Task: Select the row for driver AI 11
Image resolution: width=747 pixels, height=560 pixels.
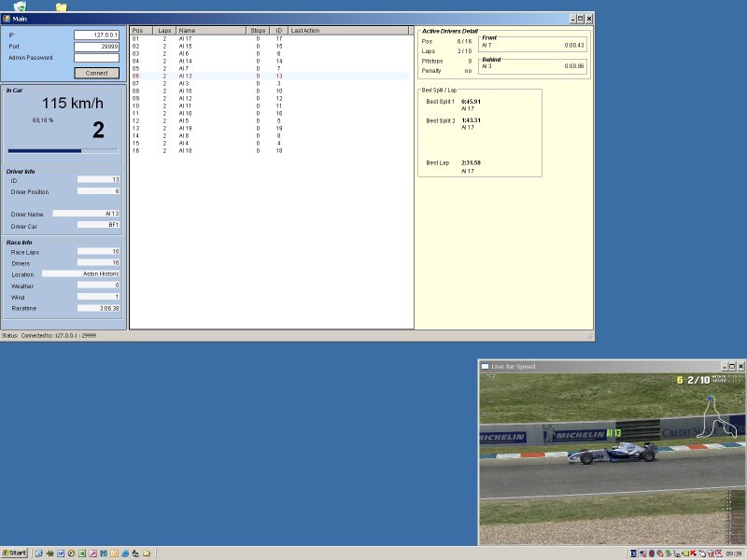Action: click(269, 105)
